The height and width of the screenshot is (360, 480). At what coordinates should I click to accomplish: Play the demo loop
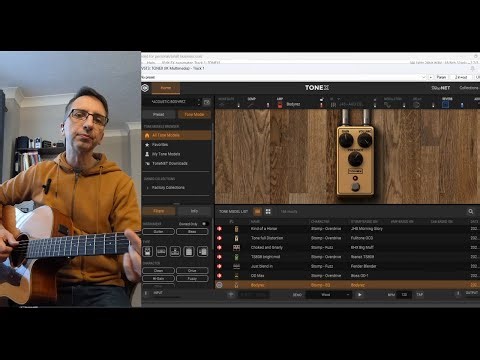pyautogui.click(x=359, y=295)
